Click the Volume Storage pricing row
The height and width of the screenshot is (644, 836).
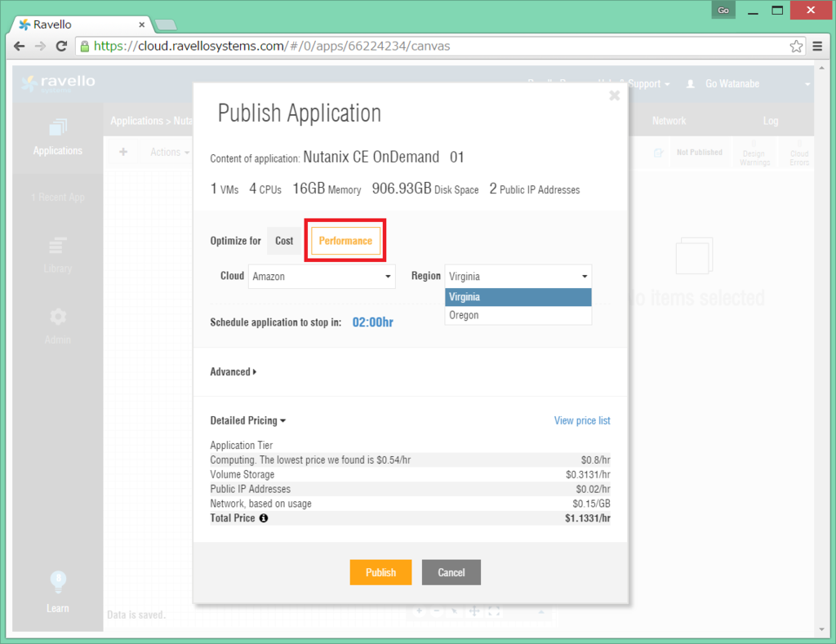(410, 474)
